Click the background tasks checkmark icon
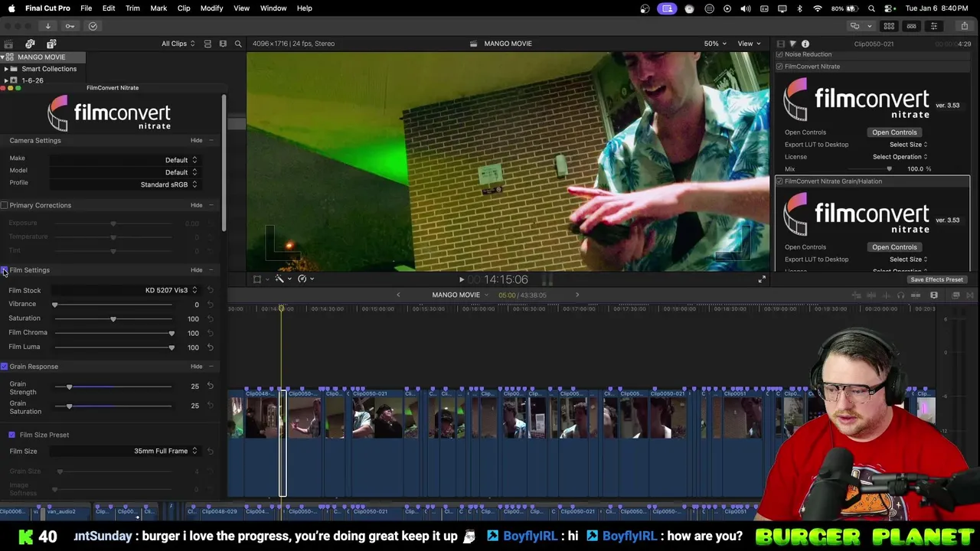The width and height of the screenshot is (980, 551). pyautogui.click(x=93, y=26)
